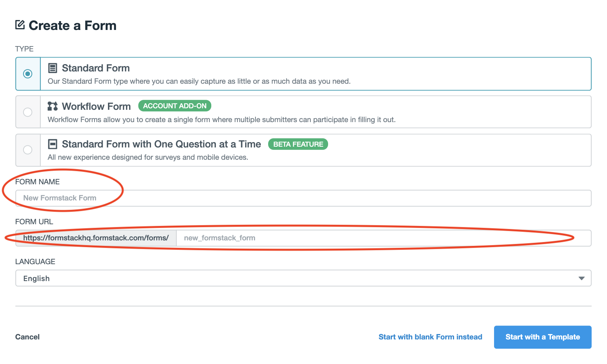Image resolution: width=607 pixels, height=364 pixels.
Task: Expand the Language dropdown arrow
Action: point(581,278)
